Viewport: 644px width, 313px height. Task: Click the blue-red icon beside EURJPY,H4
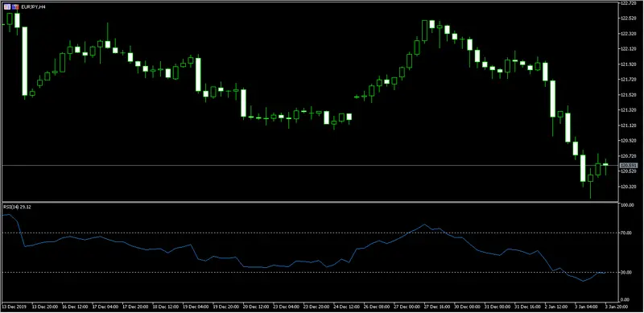15,7
